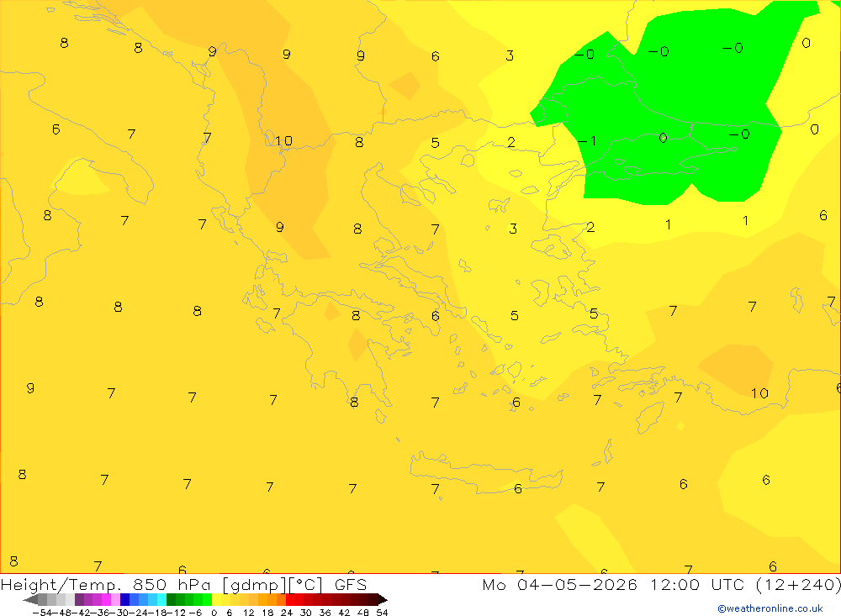Click the 'Mo 04-05-2026' date text

(x=559, y=584)
